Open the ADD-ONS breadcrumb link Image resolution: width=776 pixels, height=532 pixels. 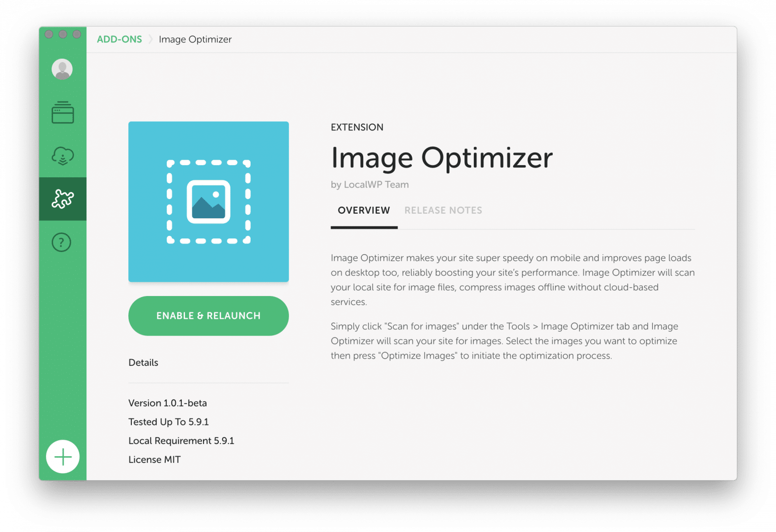pos(119,39)
